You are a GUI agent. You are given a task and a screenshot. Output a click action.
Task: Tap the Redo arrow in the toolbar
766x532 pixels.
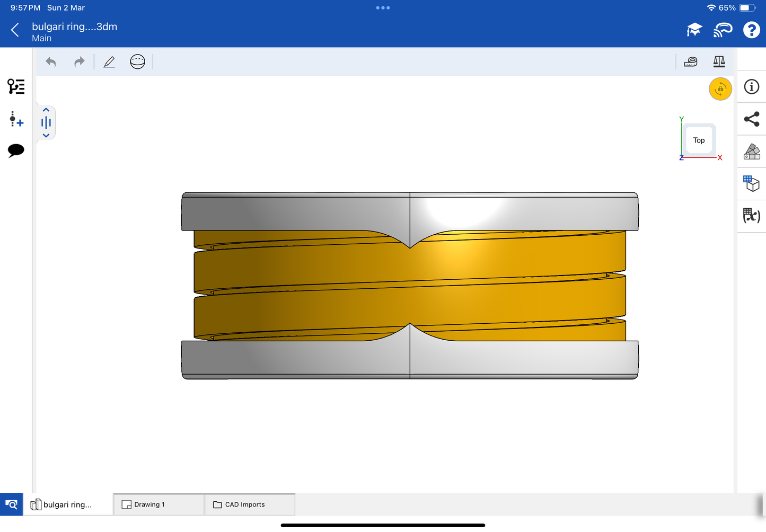coord(79,62)
